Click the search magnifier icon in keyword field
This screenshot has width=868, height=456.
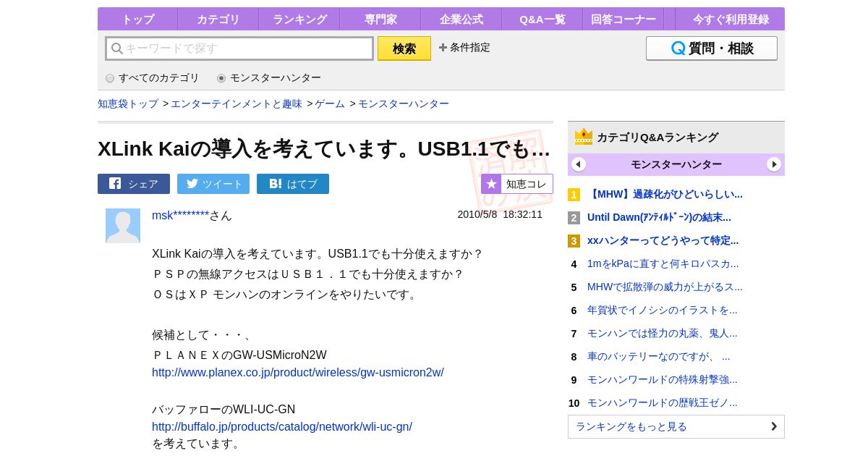[x=116, y=48]
